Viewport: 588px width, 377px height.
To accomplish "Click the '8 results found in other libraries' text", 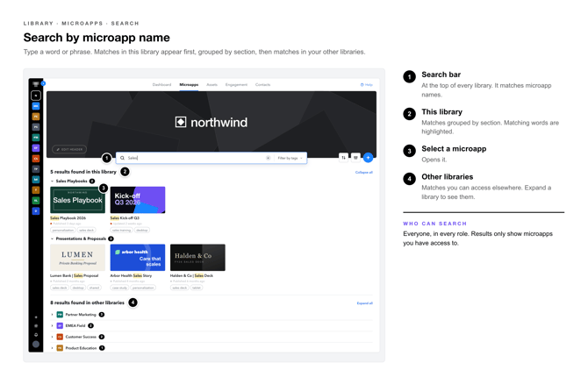I will tap(88, 302).
